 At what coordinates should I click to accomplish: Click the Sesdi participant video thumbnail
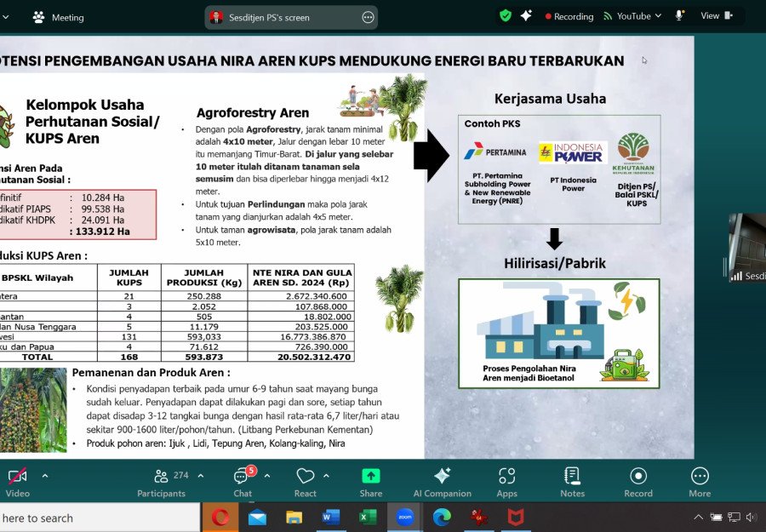tap(747, 248)
